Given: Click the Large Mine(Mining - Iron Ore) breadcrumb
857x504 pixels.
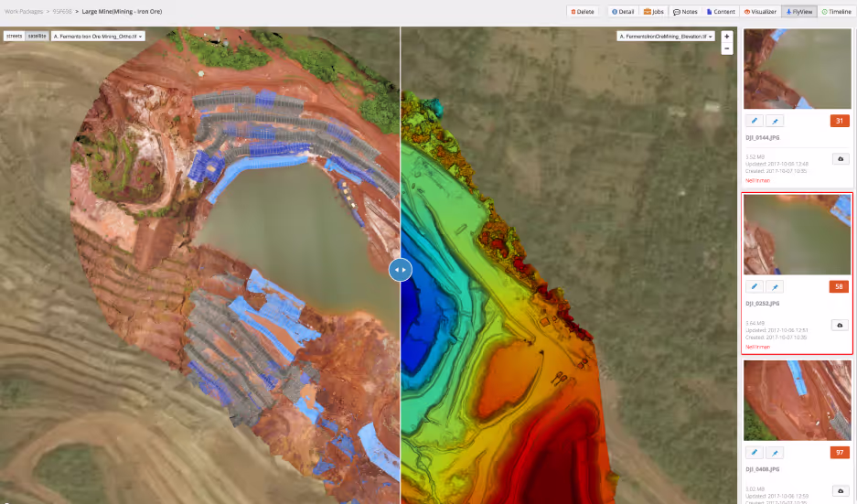Looking at the screenshot, I should pyautogui.click(x=122, y=12).
